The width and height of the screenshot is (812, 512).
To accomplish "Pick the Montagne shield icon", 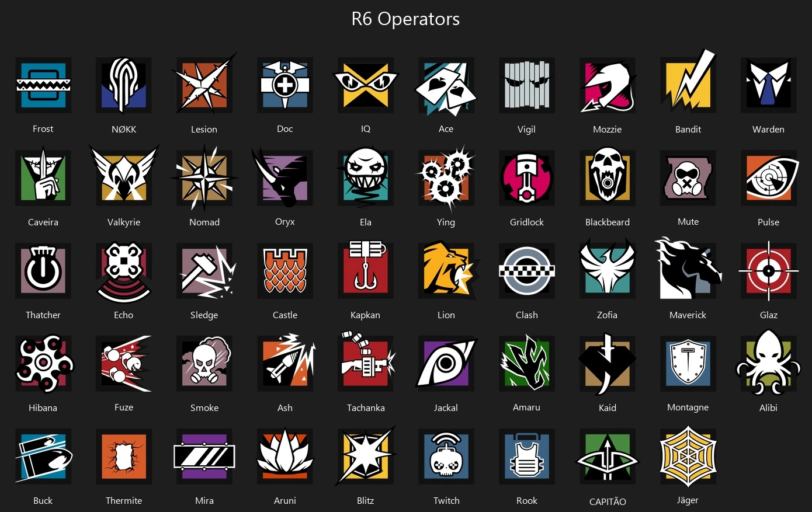I will tap(688, 364).
